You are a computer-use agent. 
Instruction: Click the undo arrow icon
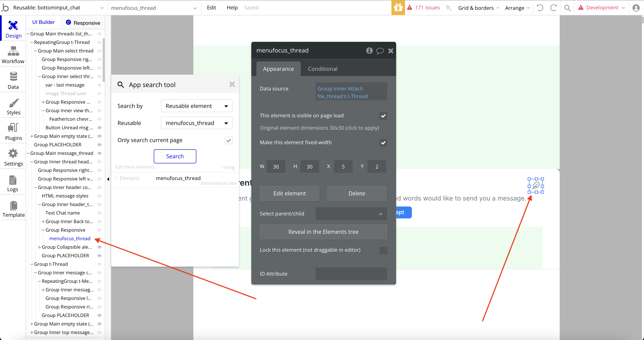(x=540, y=8)
